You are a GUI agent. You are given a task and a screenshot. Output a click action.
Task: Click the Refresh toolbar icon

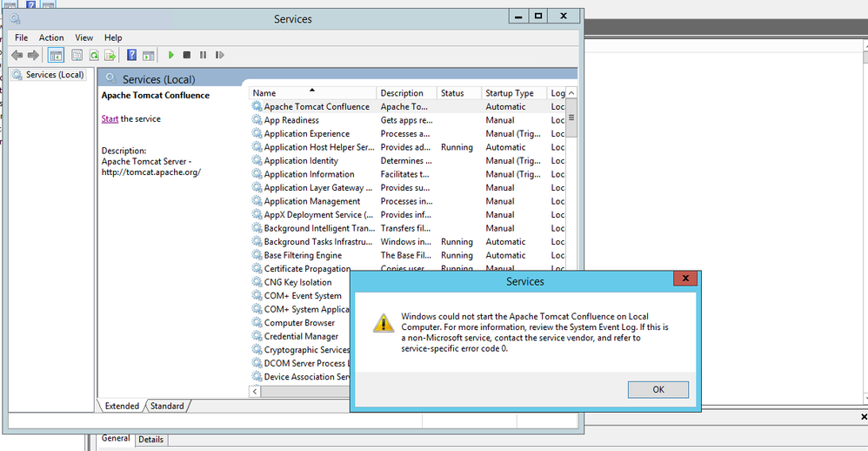[94, 55]
